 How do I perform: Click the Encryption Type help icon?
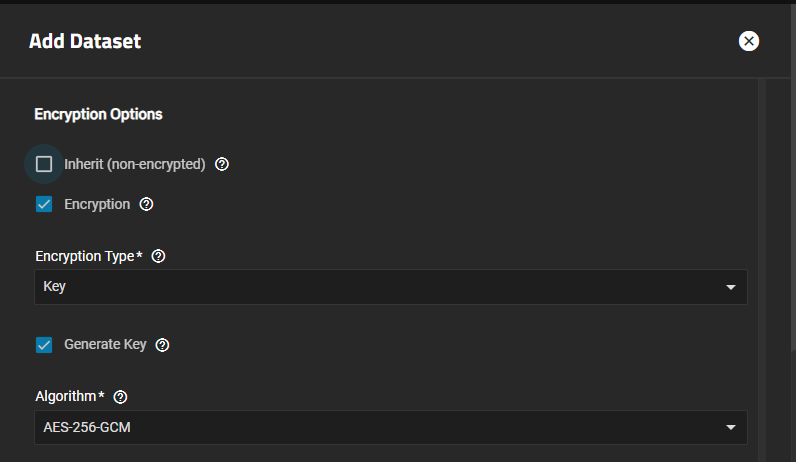pos(158,256)
